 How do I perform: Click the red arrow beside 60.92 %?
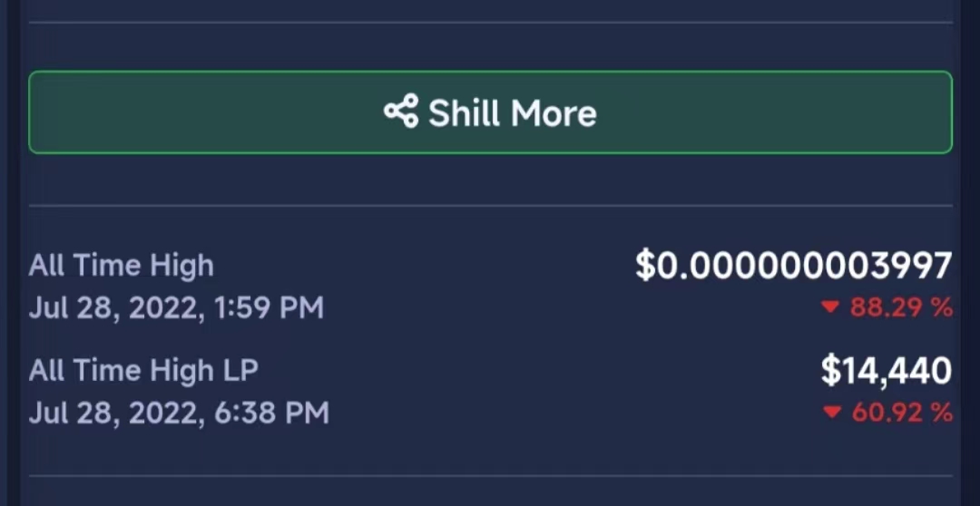[x=829, y=414]
